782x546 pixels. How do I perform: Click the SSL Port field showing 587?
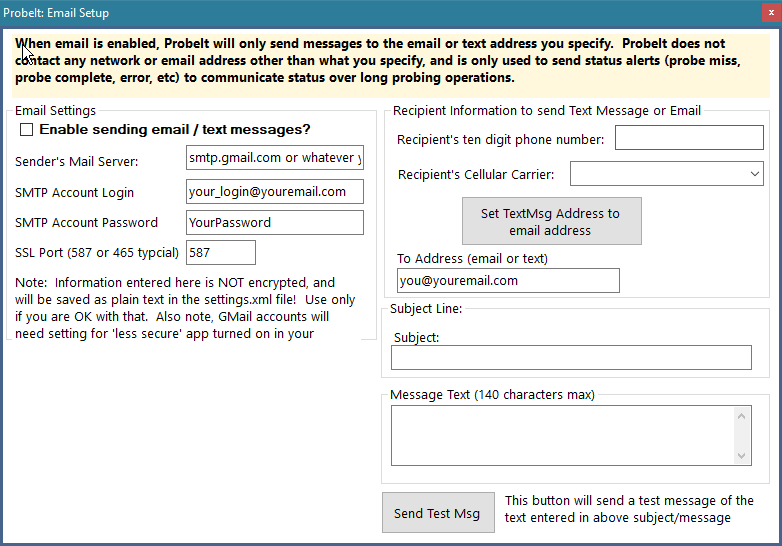(221, 253)
